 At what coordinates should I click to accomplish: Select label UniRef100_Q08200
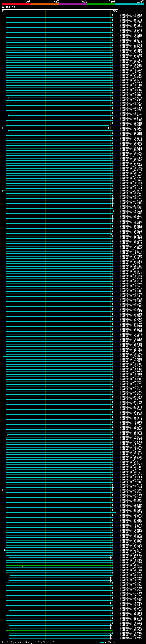[131, 575]
